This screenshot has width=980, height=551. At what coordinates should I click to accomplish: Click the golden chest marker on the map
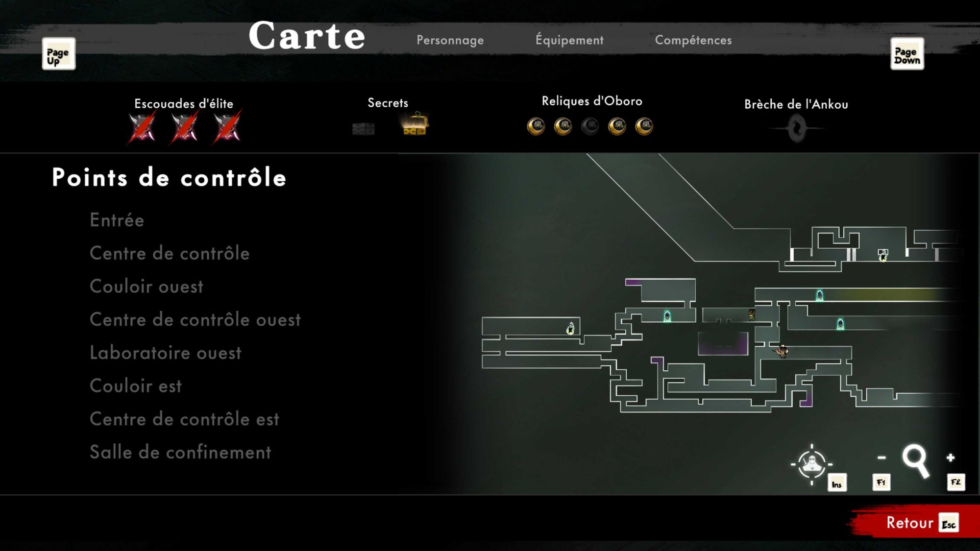pos(752,314)
